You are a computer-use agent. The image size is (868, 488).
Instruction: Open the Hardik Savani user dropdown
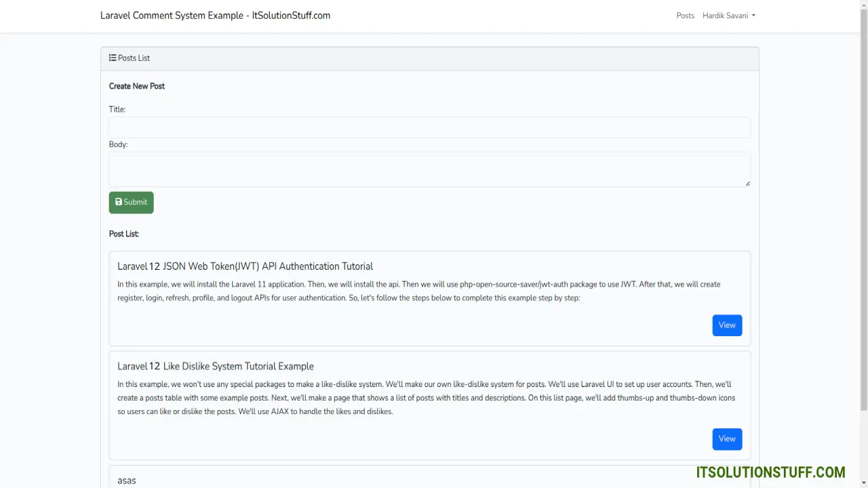pyautogui.click(x=728, y=16)
